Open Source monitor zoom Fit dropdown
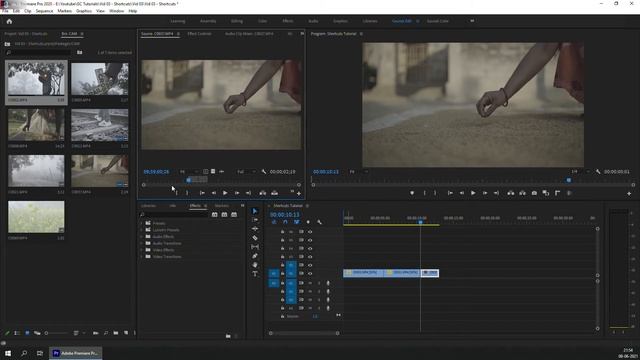This screenshot has height=360, width=640. click(189, 172)
